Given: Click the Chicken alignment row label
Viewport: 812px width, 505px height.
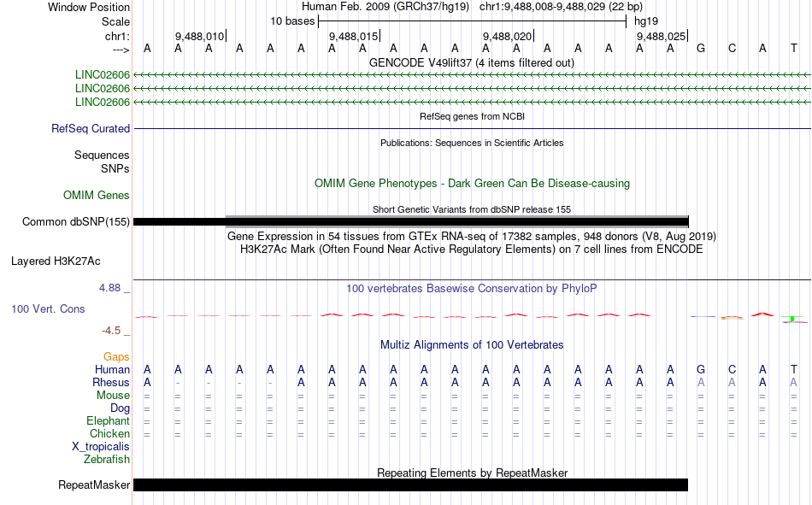Looking at the screenshot, I should pyautogui.click(x=109, y=433).
